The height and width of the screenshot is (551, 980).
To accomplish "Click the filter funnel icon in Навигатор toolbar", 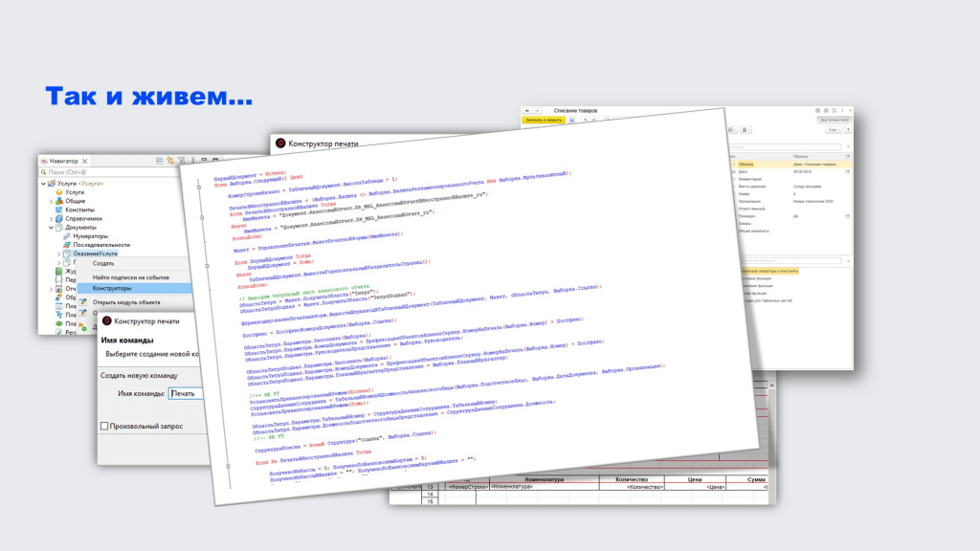I will [x=181, y=161].
